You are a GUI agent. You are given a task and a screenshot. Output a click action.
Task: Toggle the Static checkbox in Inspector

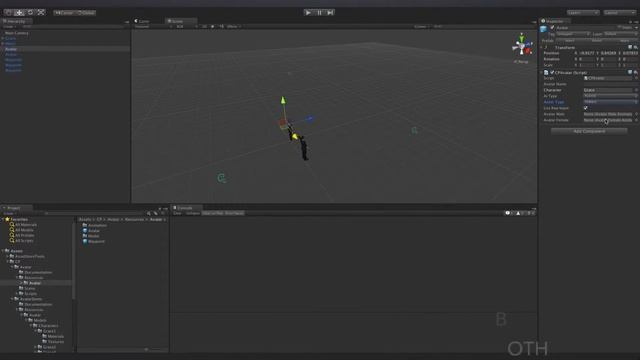pyautogui.click(x=620, y=28)
